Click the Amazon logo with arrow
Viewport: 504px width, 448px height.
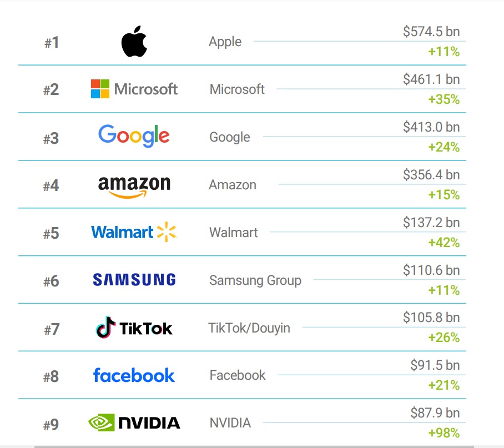pyautogui.click(x=134, y=185)
